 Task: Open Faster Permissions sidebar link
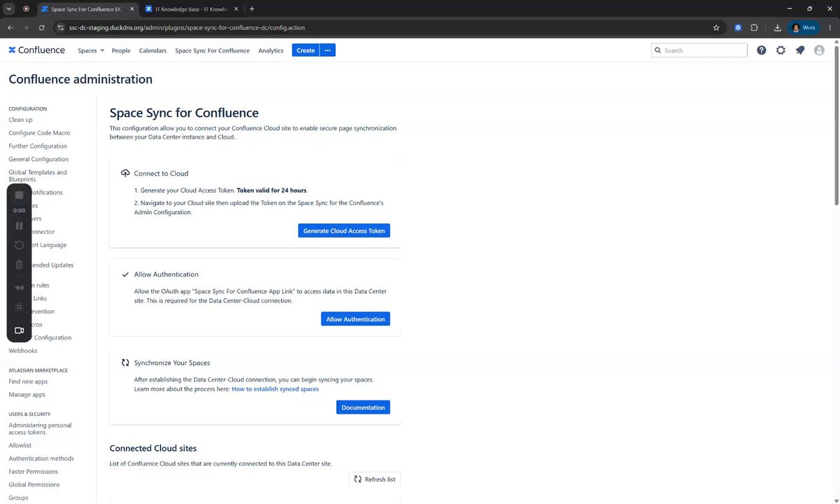tap(33, 472)
